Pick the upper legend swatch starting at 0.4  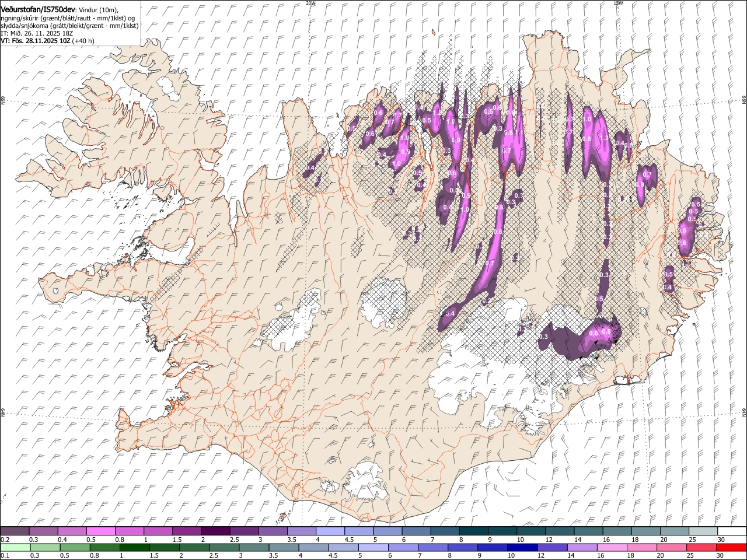72,531
